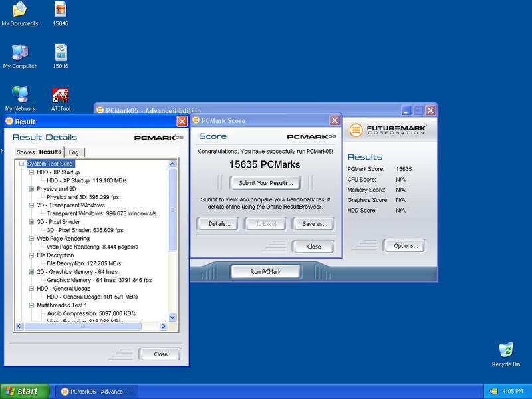Open Options in the PCMark05 main window
This screenshot has height=399, width=532.
(x=406, y=245)
